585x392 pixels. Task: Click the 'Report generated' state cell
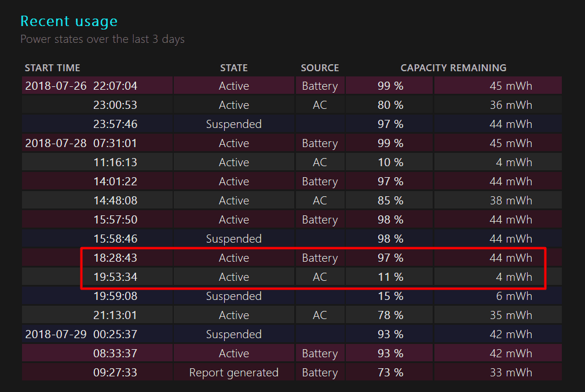[233, 372]
